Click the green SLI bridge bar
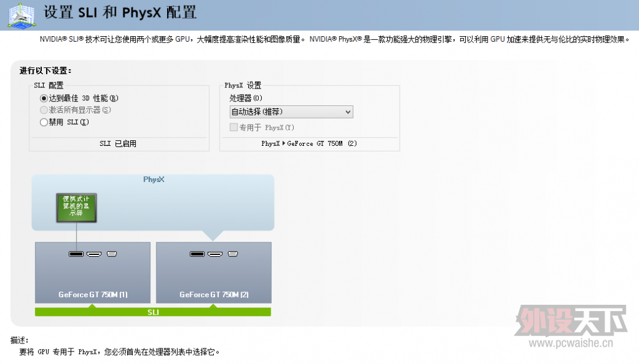Screen dimensions: 639x364 [153, 312]
